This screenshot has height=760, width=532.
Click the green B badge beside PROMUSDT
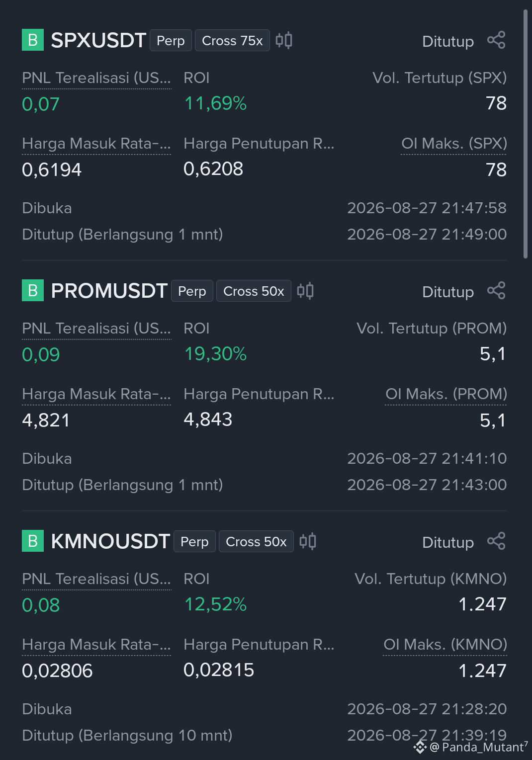(33, 291)
